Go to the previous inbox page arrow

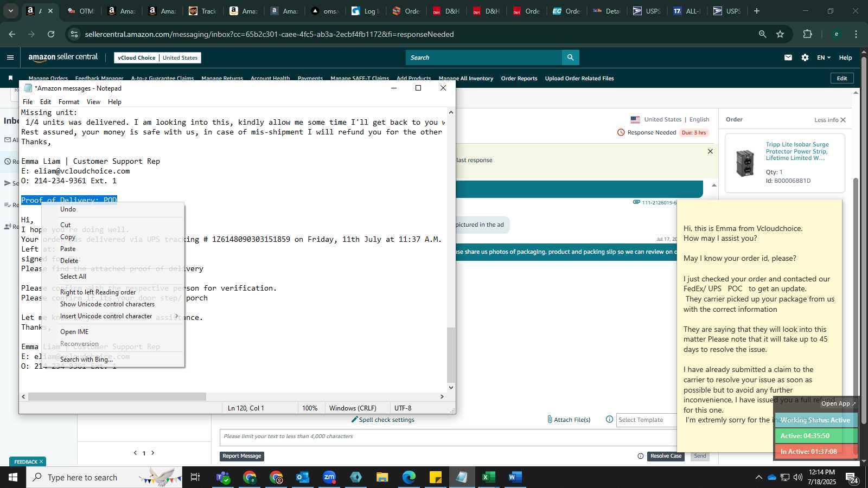135,453
